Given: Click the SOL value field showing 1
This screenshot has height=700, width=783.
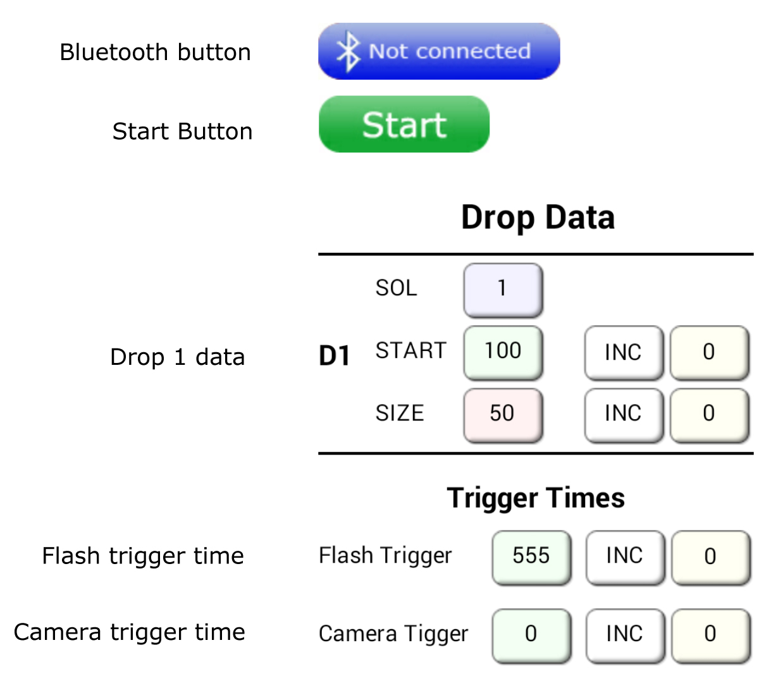Looking at the screenshot, I should tap(502, 289).
